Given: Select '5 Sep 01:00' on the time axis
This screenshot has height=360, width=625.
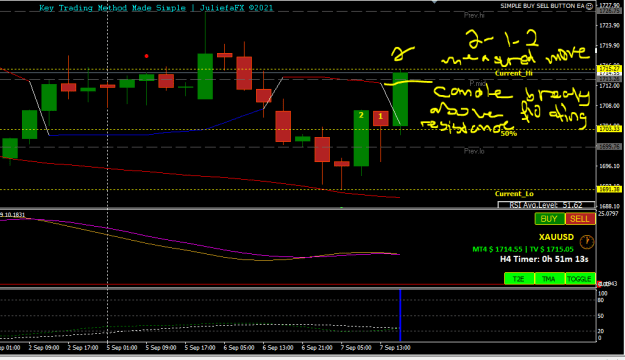Looking at the screenshot, I should click(x=122, y=348).
